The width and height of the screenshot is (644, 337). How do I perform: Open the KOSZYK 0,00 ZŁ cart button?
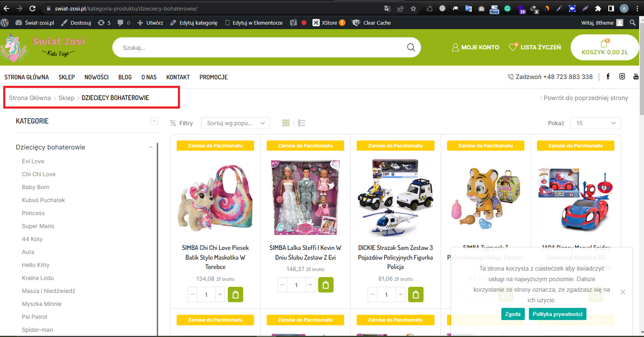pyautogui.click(x=605, y=47)
